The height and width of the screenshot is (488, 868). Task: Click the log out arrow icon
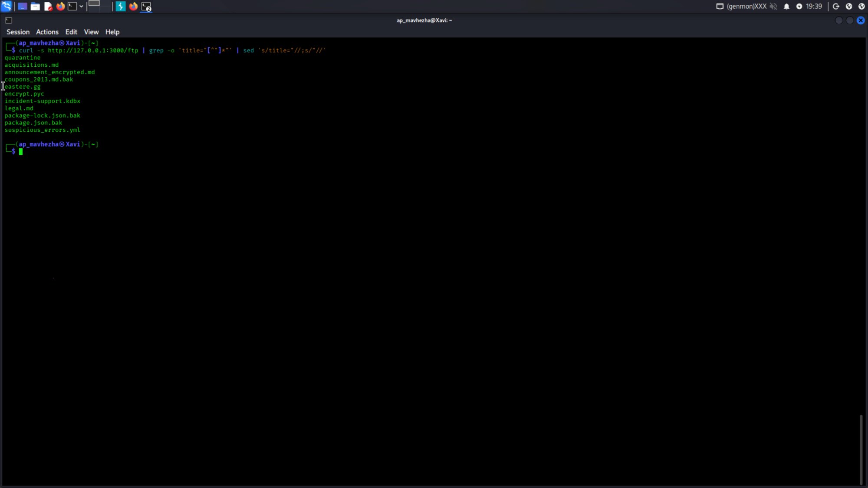[836, 7]
